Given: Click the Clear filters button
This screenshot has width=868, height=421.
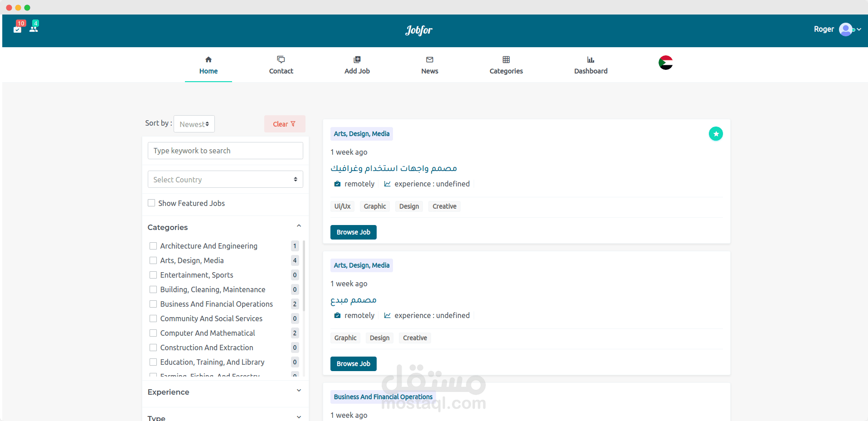Looking at the screenshot, I should (x=284, y=124).
